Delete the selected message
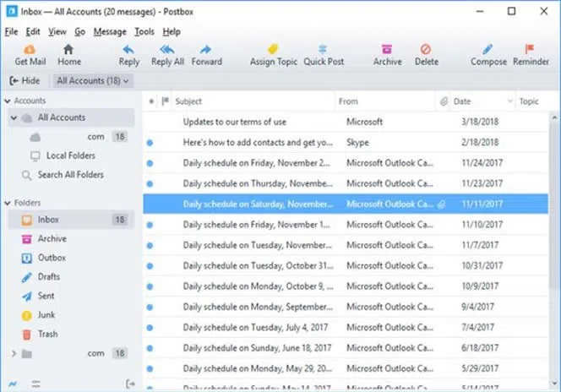The height and width of the screenshot is (392, 561). click(x=426, y=50)
